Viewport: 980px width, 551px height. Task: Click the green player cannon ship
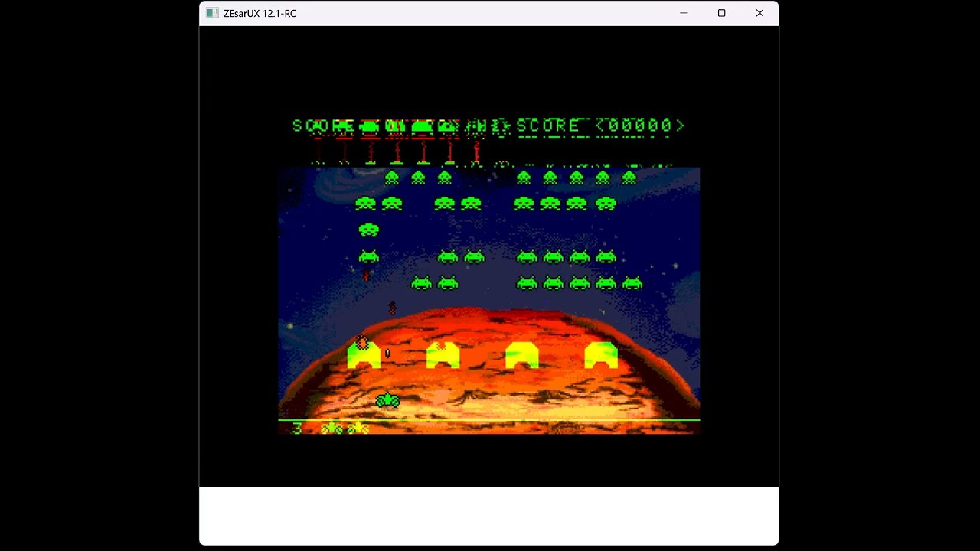click(x=388, y=400)
